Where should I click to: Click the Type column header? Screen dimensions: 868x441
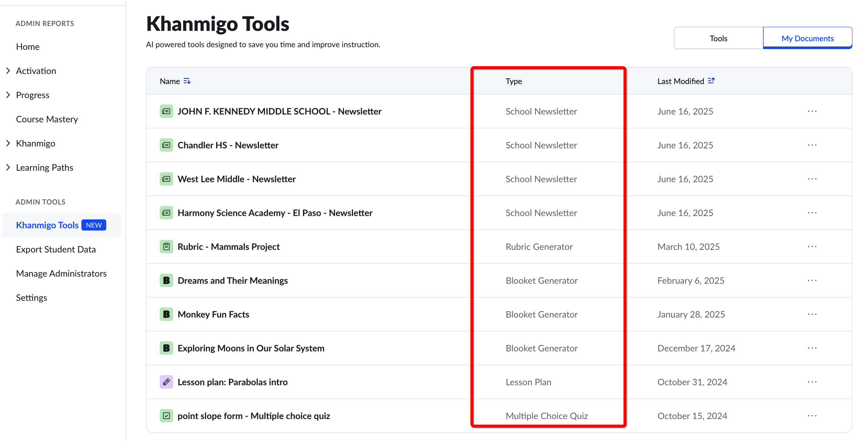point(514,81)
